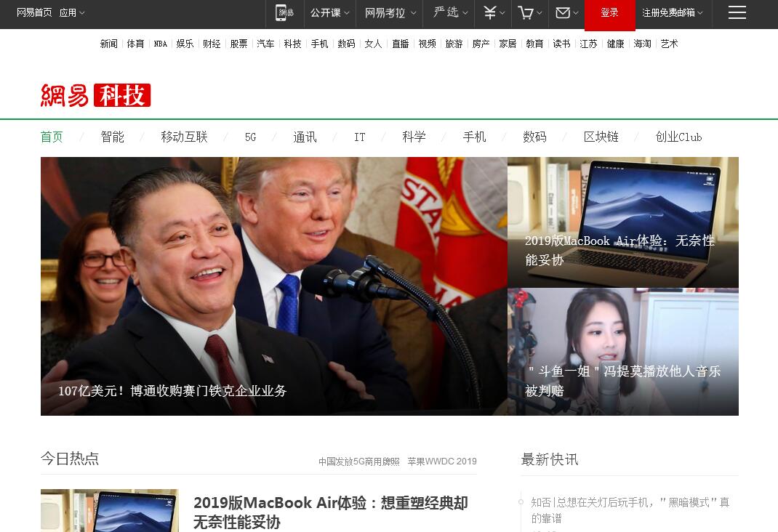
Task: Select the 智能 tab
Action: click(x=113, y=137)
